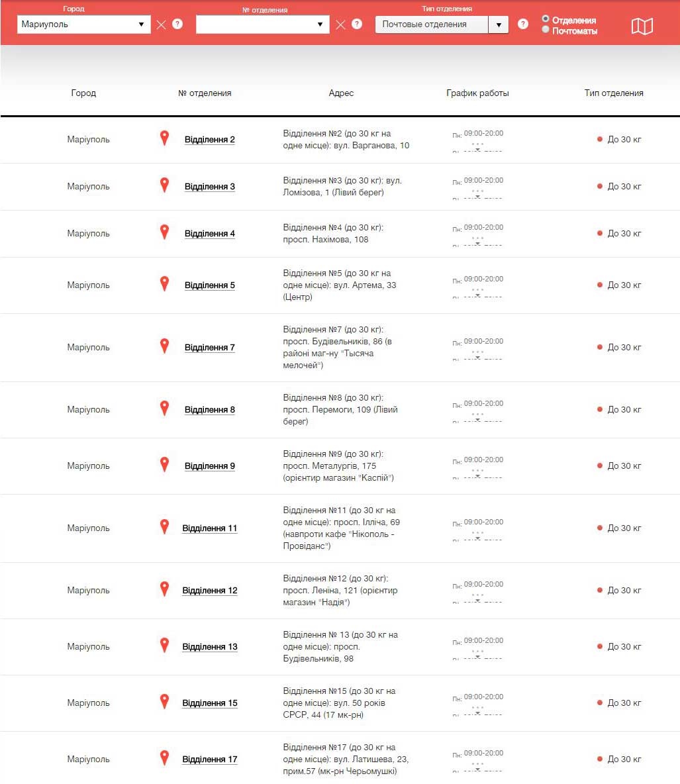Screen dimensions: 680x784
Task: Select the Отделения radio button
Action: click(546, 19)
